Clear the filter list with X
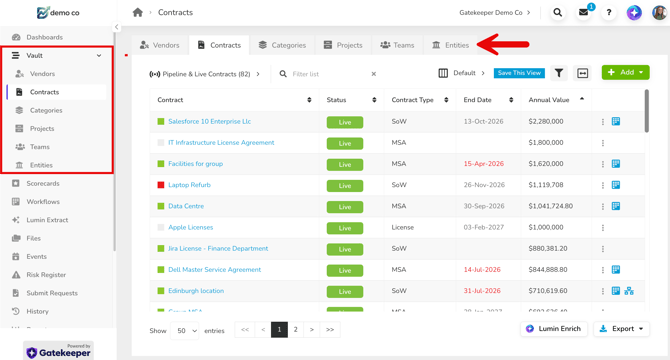 click(373, 74)
